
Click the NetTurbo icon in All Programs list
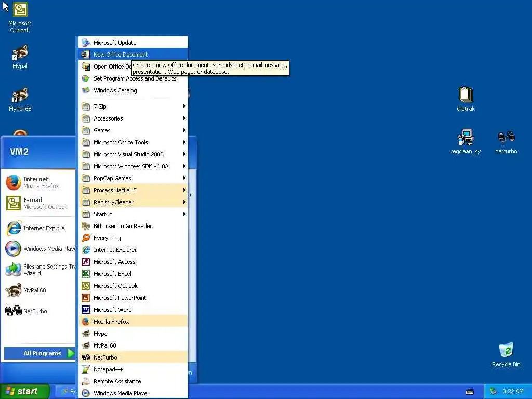click(x=86, y=357)
